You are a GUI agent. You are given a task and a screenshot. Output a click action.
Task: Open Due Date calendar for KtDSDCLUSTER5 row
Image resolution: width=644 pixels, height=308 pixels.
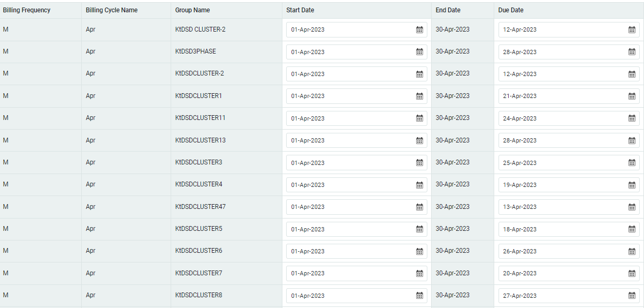(x=632, y=229)
